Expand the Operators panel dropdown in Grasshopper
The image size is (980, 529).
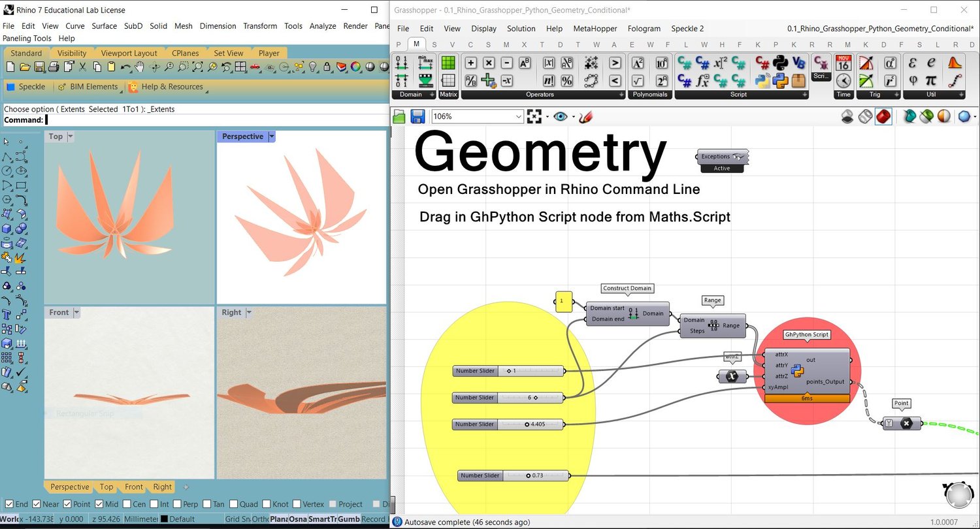pyautogui.click(x=622, y=95)
